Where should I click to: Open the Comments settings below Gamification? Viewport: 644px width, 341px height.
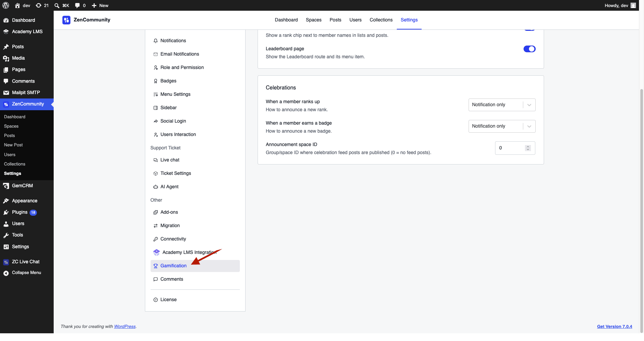pyautogui.click(x=195, y=279)
